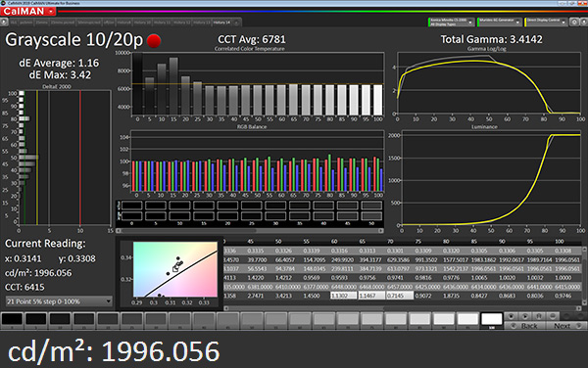Click the CIE chromaticity diagram
The height and width of the screenshot is (368, 588).
pos(175,269)
